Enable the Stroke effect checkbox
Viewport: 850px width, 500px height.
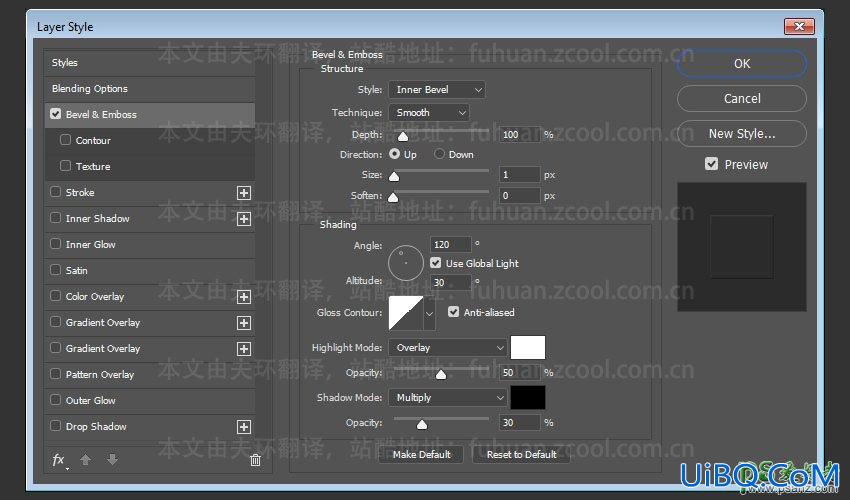pyautogui.click(x=55, y=192)
